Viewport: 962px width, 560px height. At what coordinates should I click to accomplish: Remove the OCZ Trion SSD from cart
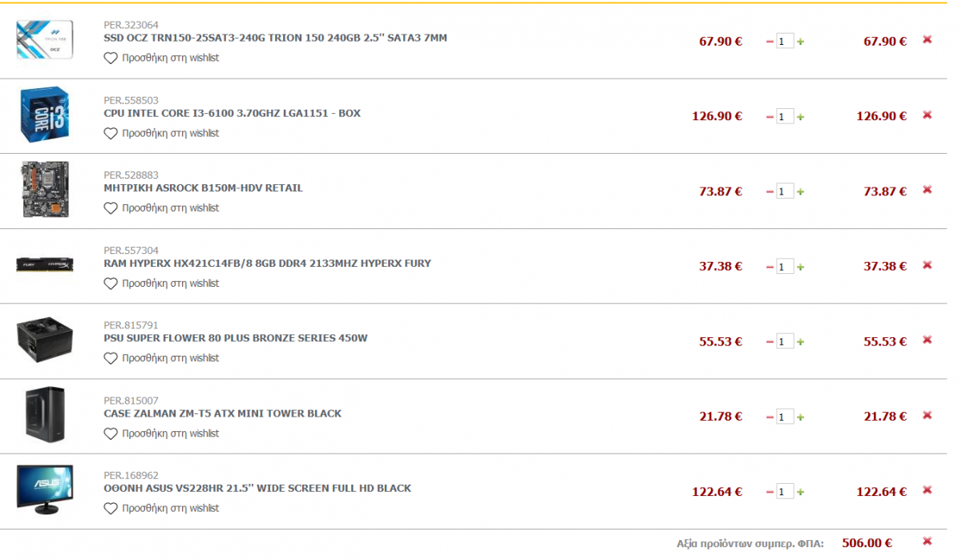(928, 39)
